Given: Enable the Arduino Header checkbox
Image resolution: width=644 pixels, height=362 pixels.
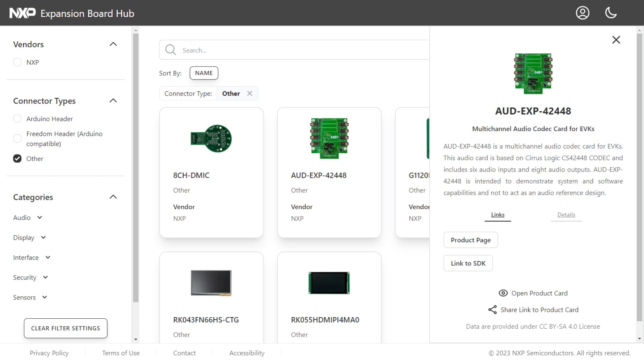Looking at the screenshot, I should click(17, 119).
